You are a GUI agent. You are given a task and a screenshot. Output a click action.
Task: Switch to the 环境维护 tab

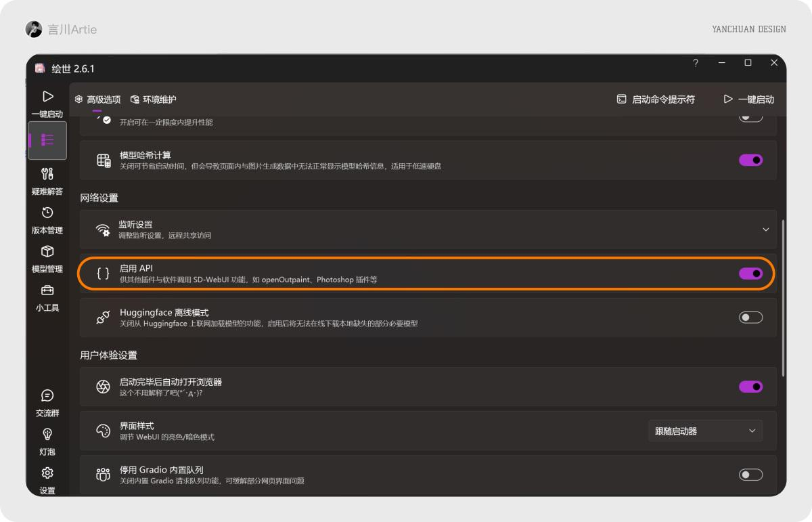point(154,99)
